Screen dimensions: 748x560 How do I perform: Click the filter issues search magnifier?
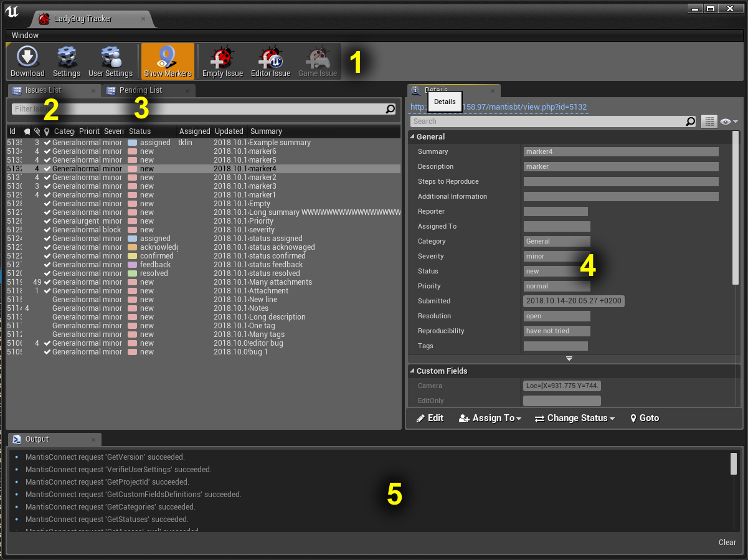[x=391, y=109]
